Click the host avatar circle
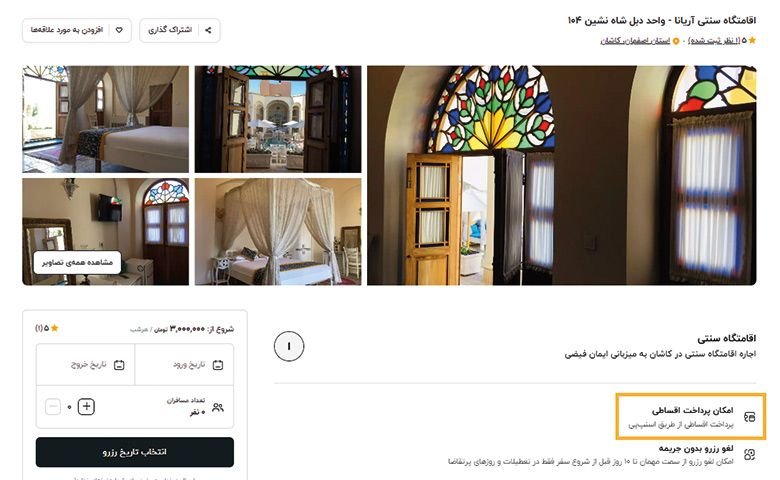Screen dimensions: 780x480 289,346
